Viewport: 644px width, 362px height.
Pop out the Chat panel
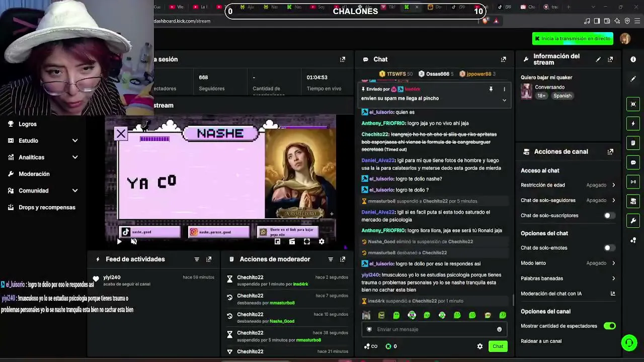coord(503,59)
